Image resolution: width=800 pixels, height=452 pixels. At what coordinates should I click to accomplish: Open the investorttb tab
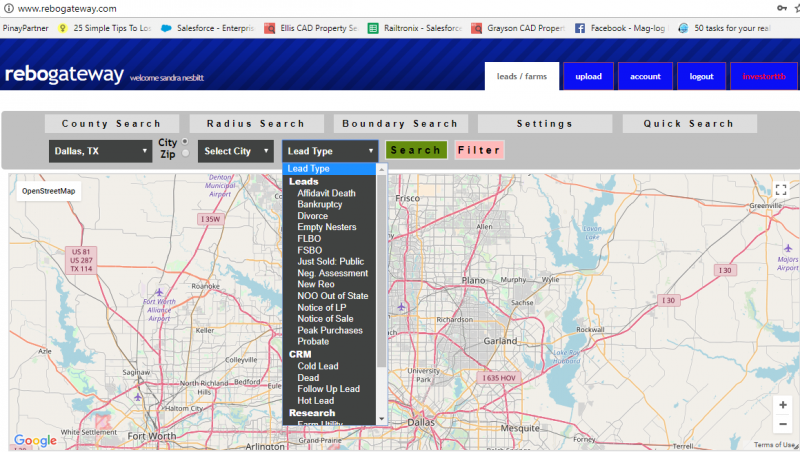(764, 77)
